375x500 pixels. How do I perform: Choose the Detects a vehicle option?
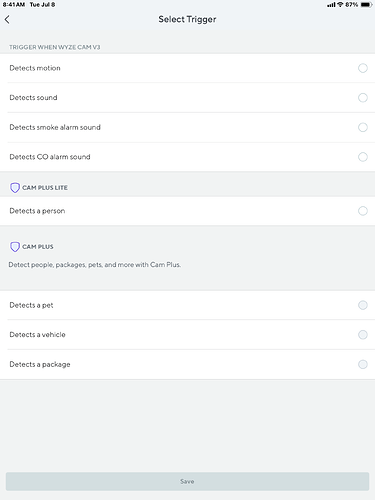(187, 335)
